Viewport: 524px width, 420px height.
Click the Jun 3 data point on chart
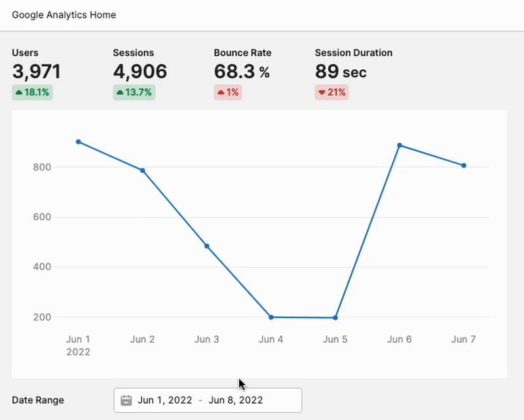(x=207, y=246)
